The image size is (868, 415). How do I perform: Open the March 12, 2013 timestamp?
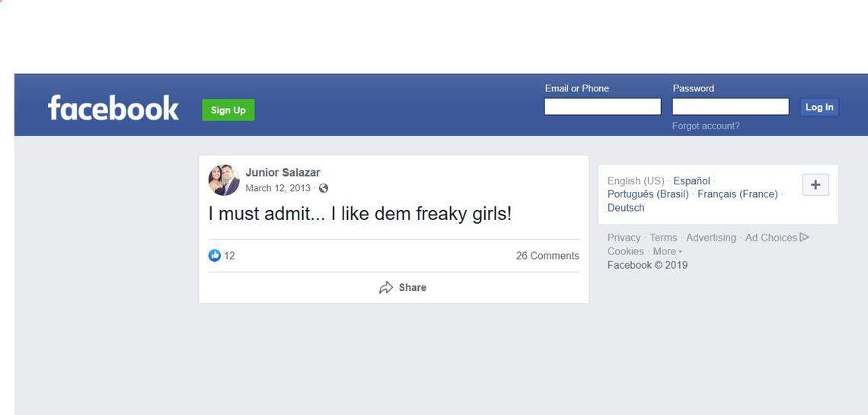[278, 188]
